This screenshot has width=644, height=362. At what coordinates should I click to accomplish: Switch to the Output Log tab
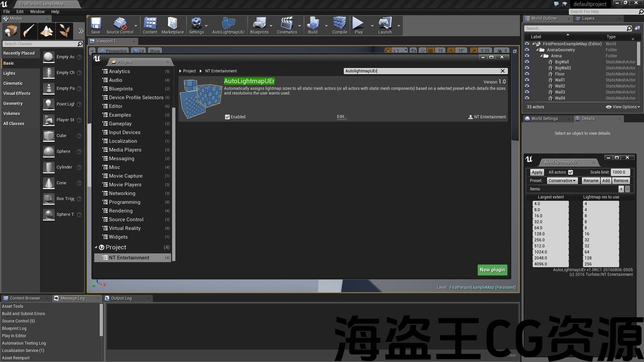[121, 298]
